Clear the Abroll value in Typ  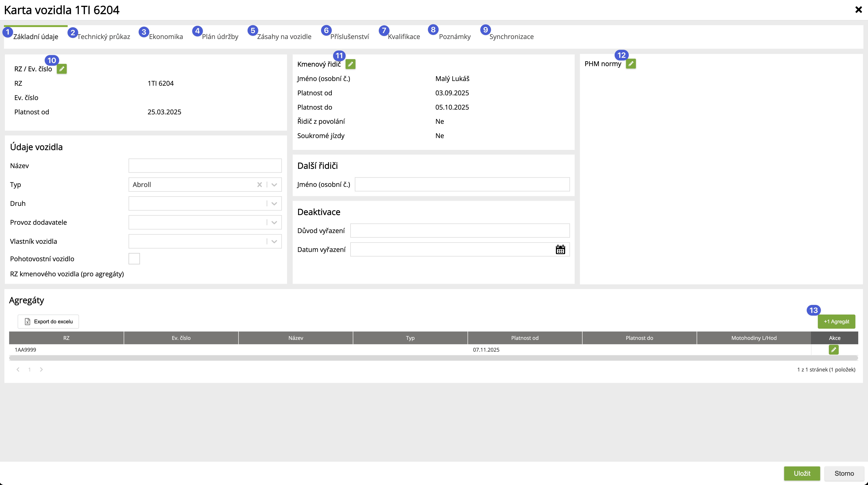259,185
